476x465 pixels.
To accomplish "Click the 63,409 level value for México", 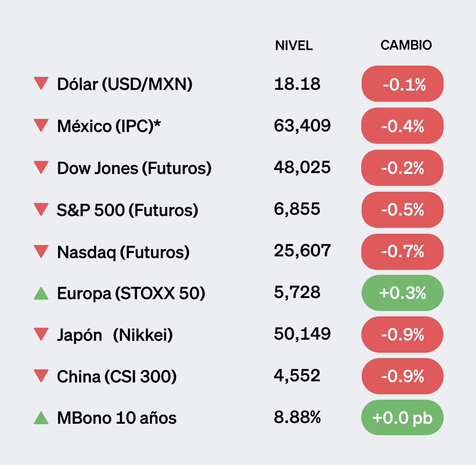I will click(302, 125).
